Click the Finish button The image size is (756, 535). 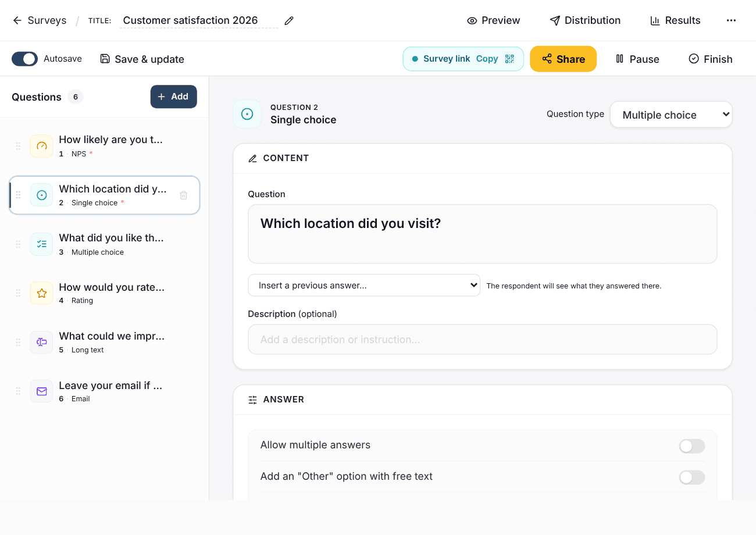711,59
